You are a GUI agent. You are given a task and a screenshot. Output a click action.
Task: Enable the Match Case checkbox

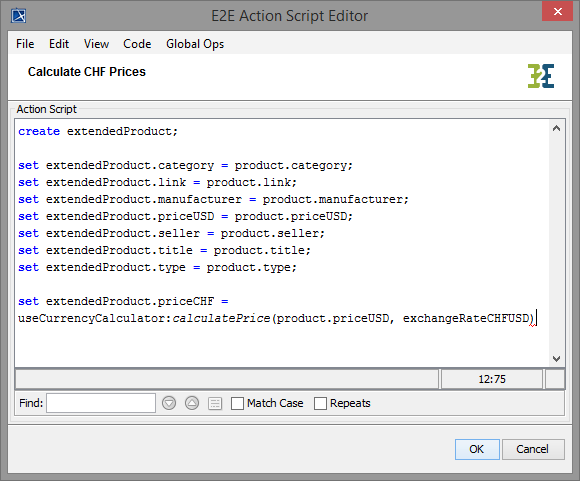(237, 403)
